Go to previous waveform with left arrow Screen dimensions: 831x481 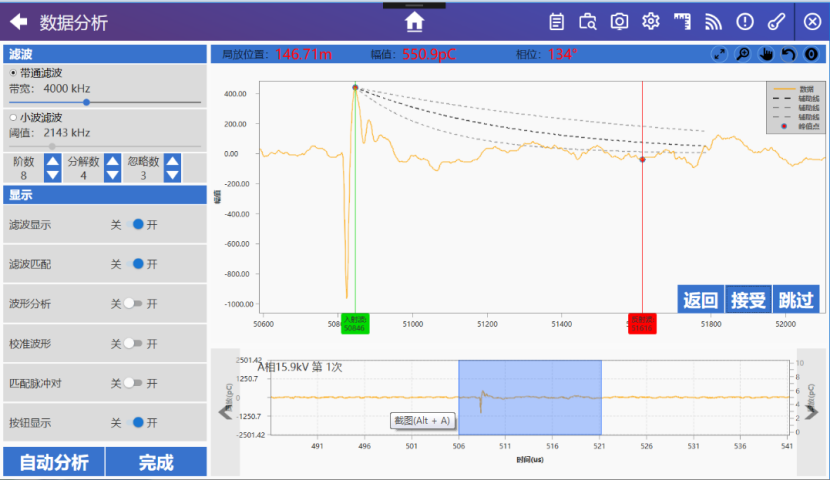point(226,412)
